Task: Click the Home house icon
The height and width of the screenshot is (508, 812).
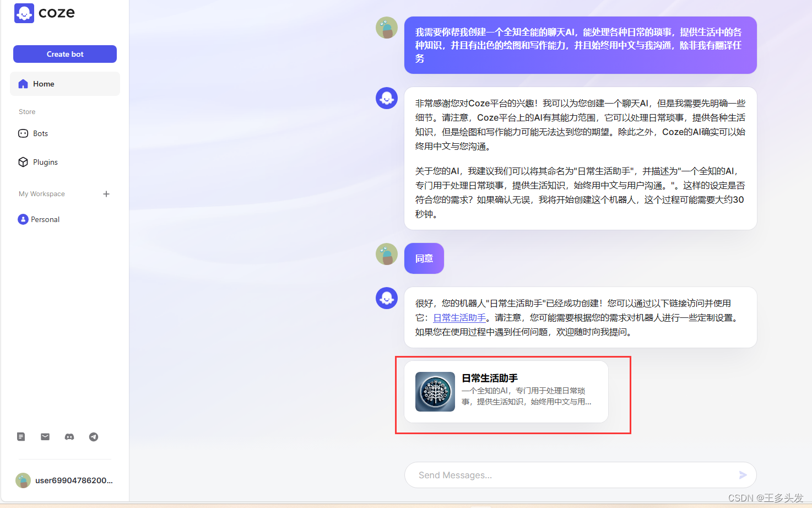Action: 23,84
